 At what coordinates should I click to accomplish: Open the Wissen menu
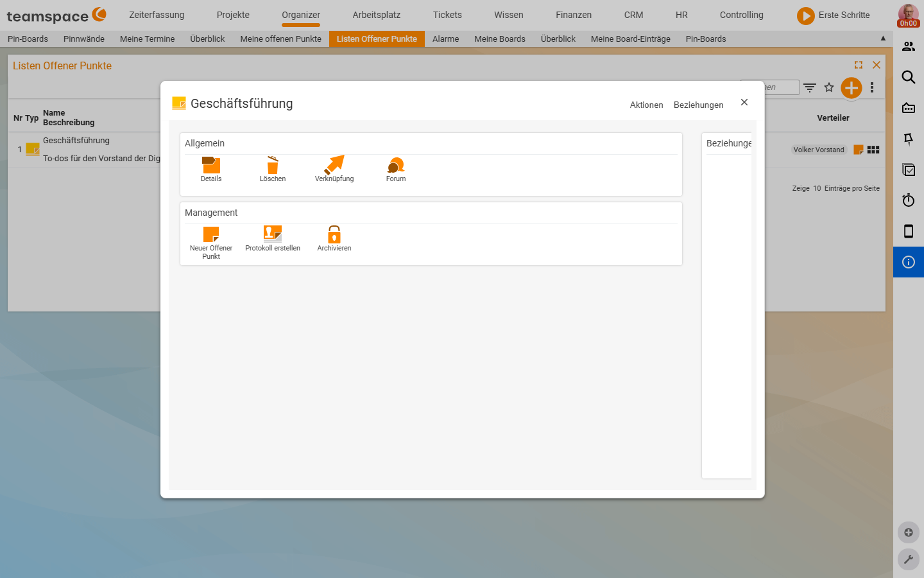pyautogui.click(x=509, y=15)
